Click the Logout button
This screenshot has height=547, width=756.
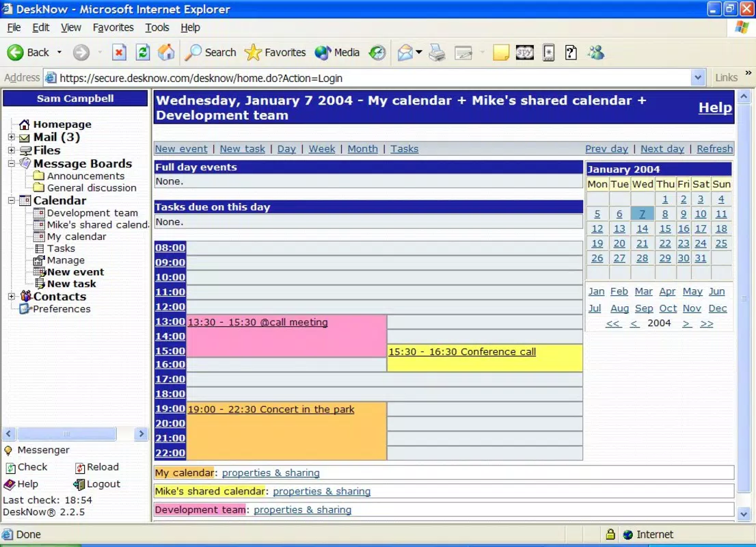pyautogui.click(x=96, y=484)
